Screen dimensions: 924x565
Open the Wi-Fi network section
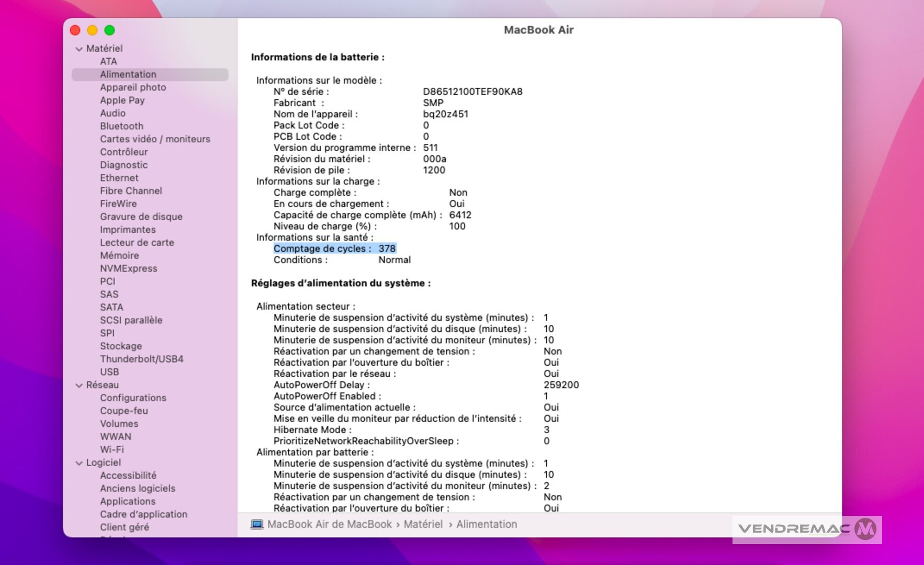coord(112,449)
